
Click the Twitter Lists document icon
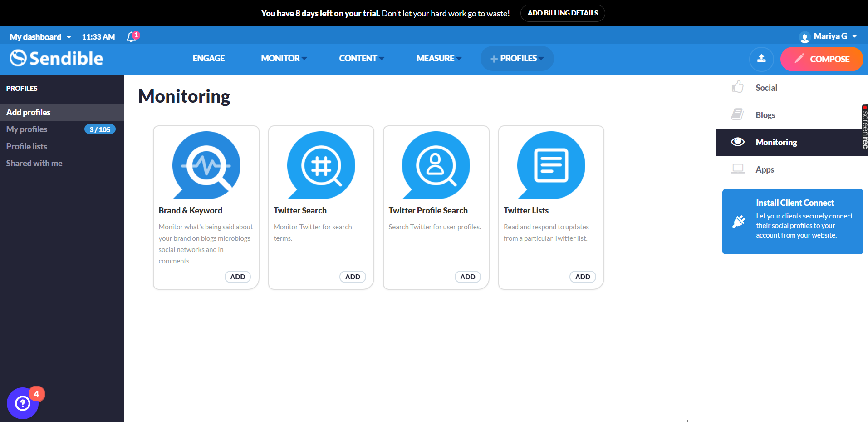click(551, 165)
